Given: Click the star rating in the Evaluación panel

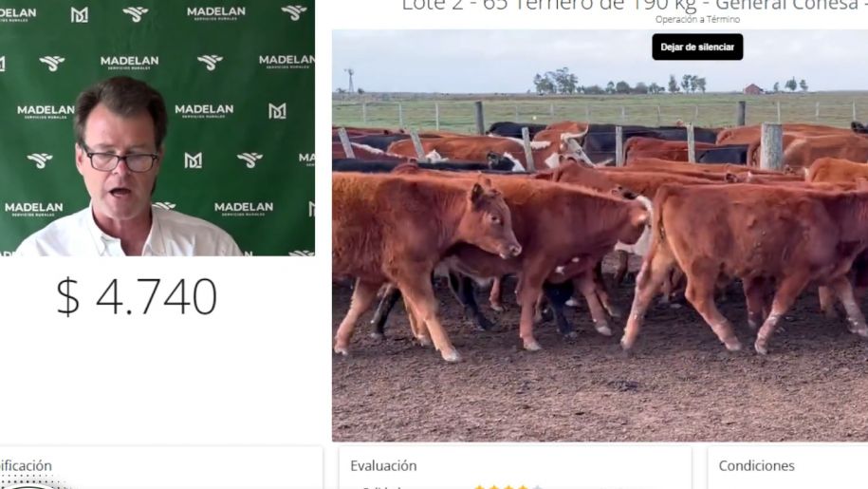Looking at the screenshot, I should point(508,486).
